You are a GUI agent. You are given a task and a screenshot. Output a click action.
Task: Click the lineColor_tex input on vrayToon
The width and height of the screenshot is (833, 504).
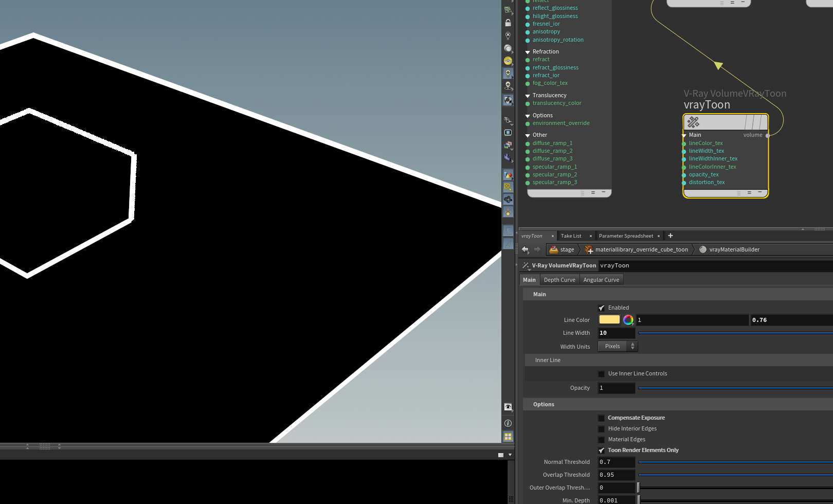click(x=705, y=143)
